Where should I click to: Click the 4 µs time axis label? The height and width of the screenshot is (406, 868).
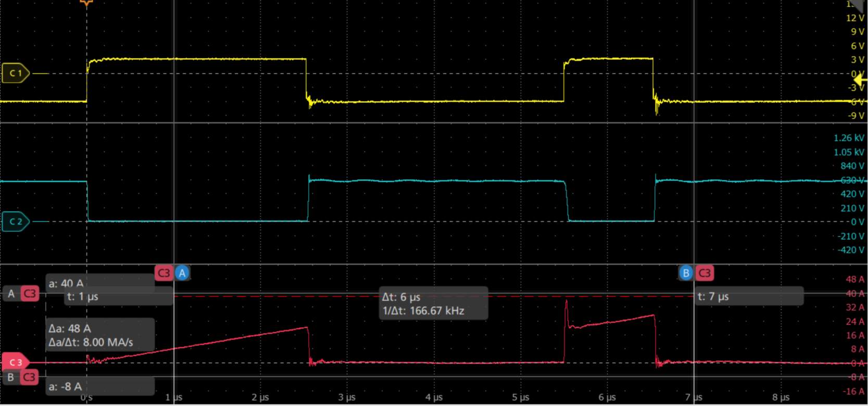[x=434, y=397]
